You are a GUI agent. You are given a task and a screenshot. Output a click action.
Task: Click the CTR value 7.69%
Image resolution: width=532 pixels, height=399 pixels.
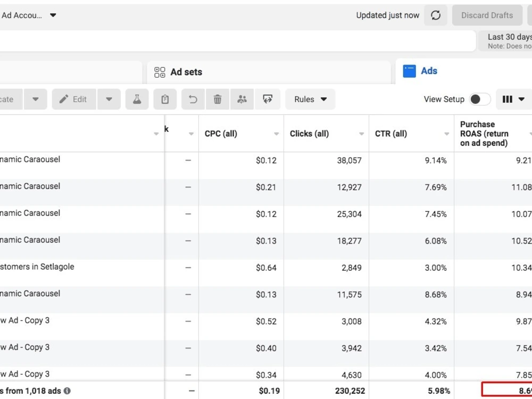coord(436,187)
